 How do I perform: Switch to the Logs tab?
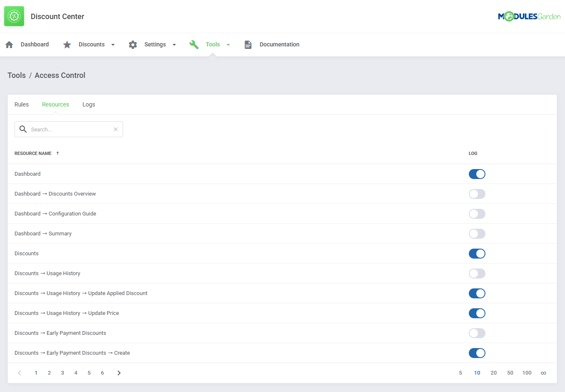point(89,104)
